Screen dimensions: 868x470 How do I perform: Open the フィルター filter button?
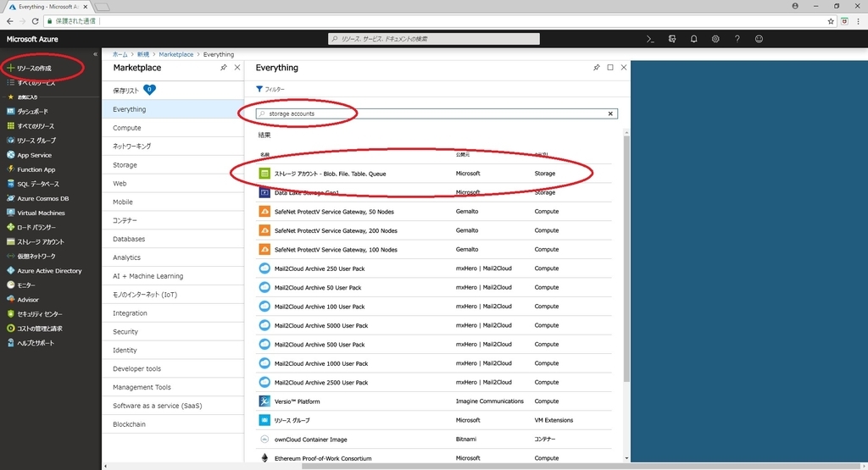coord(270,89)
